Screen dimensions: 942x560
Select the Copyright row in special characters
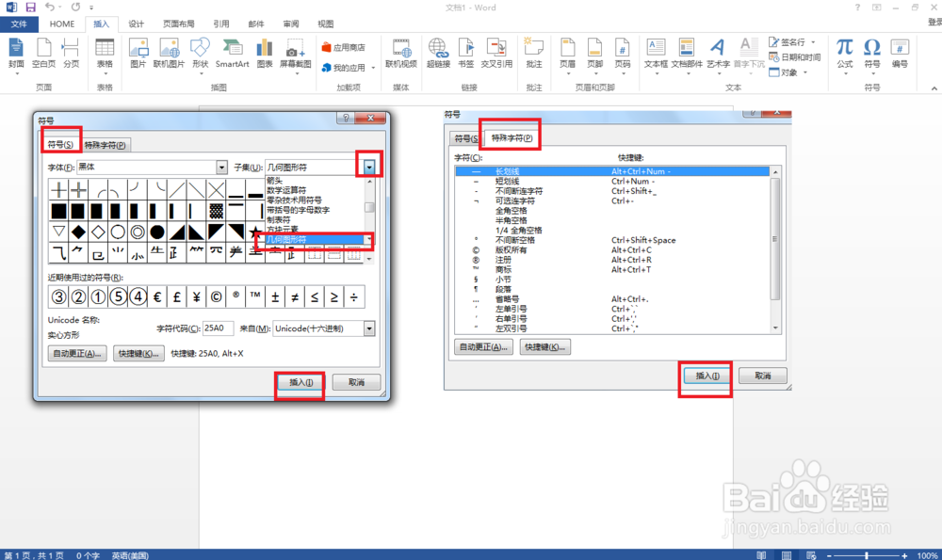612,249
